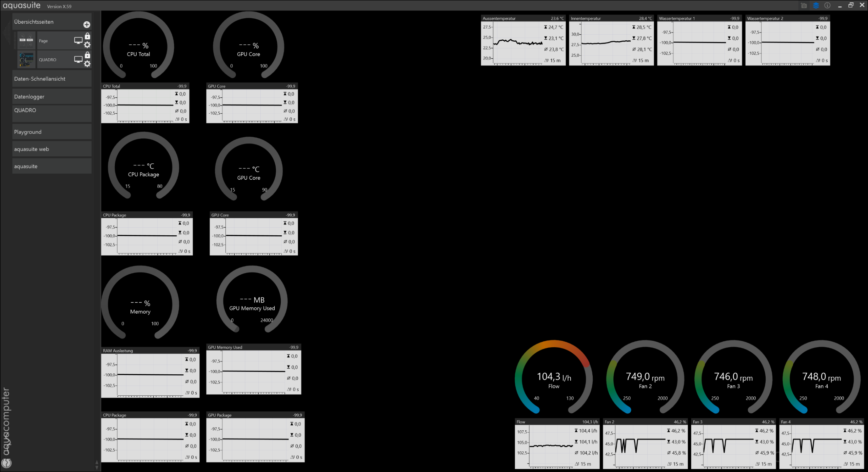Screen dimensions: 868x472
Task: Open the info icon in title bar
Action: click(x=827, y=5)
